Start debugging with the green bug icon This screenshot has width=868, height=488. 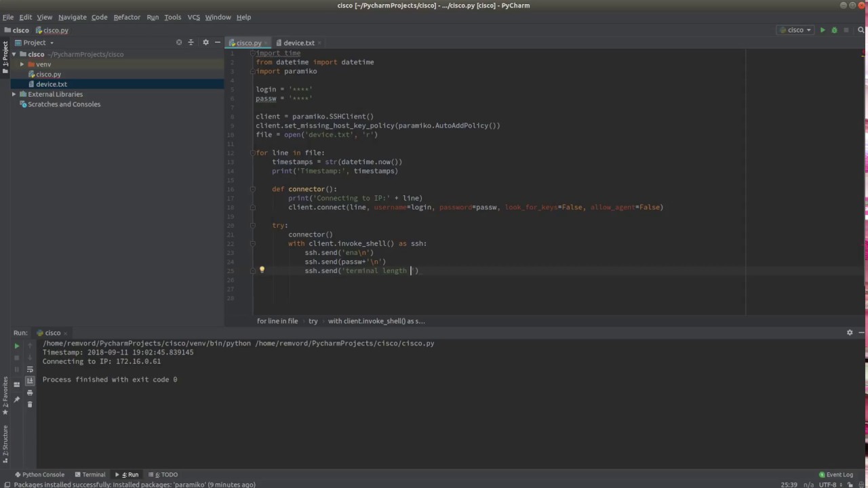click(834, 30)
